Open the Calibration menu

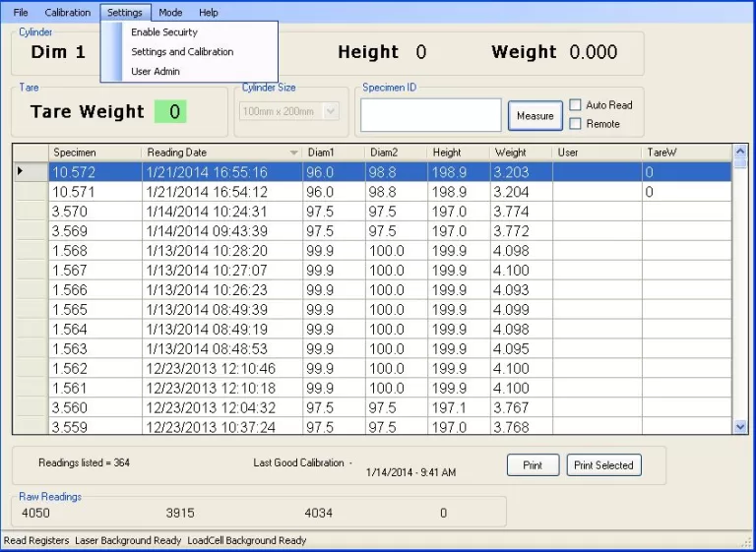pyautogui.click(x=67, y=13)
